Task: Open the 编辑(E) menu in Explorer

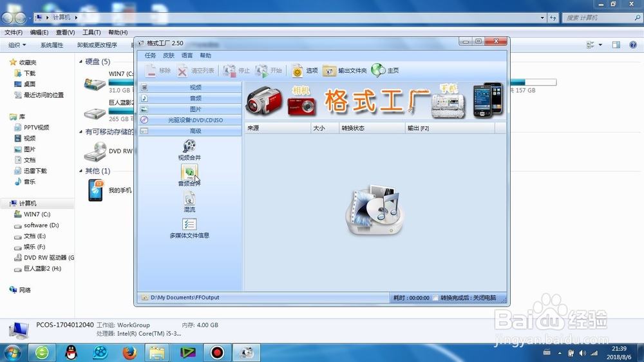Action: point(39,32)
